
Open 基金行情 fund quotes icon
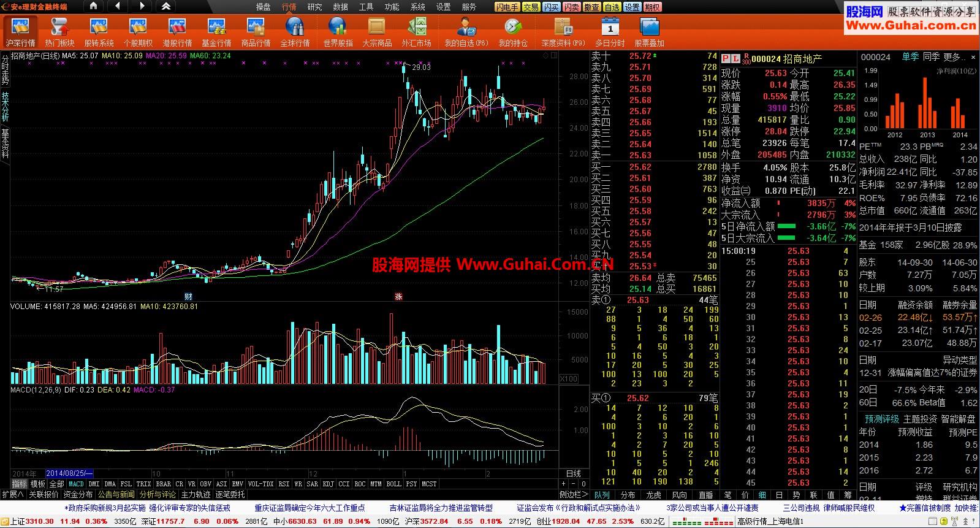coord(216,32)
